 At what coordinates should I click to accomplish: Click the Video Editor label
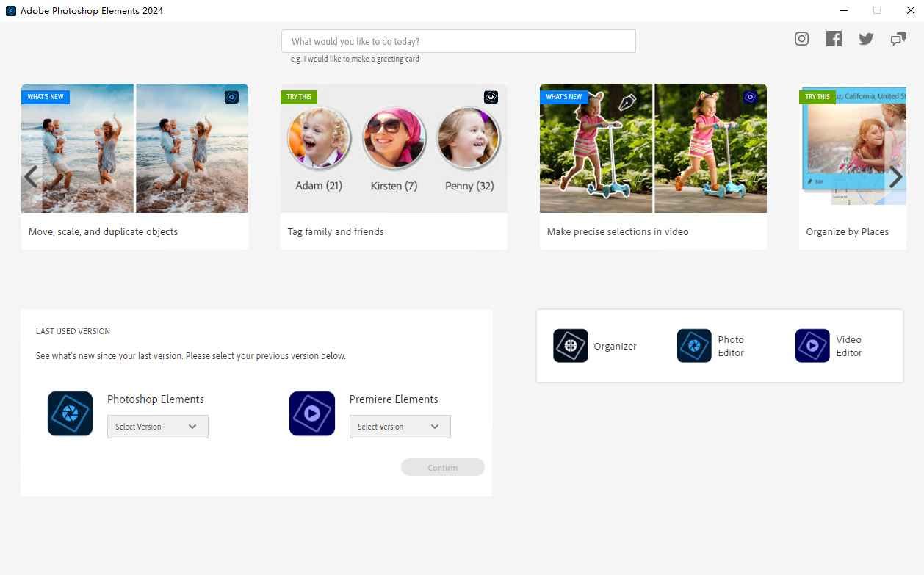(x=849, y=346)
